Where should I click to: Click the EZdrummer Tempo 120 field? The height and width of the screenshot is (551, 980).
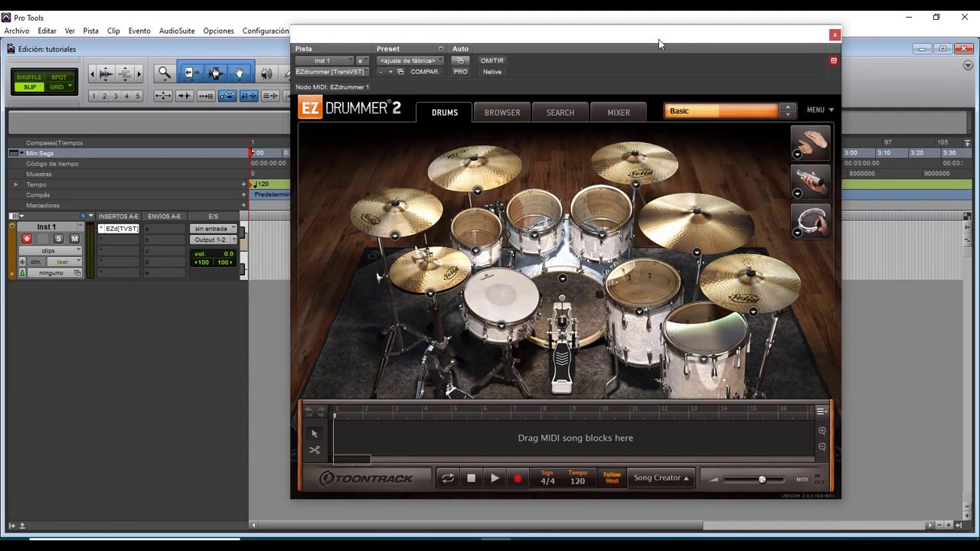pyautogui.click(x=578, y=478)
